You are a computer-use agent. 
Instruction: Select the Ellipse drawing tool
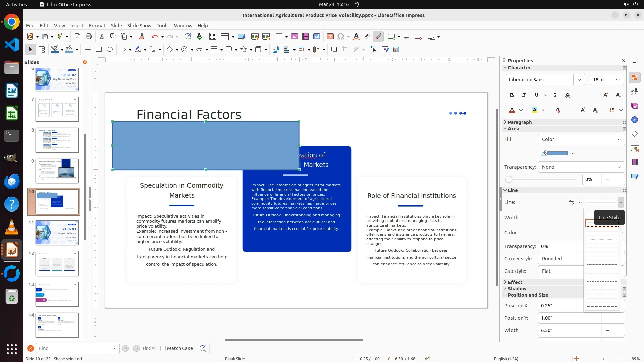coord(109,50)
